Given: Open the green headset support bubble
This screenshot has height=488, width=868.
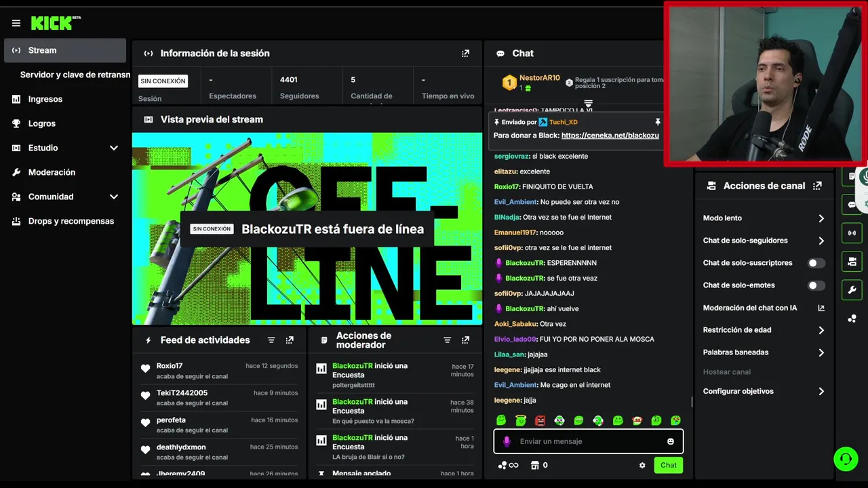Looking at the screenshot, I should 846,459.
